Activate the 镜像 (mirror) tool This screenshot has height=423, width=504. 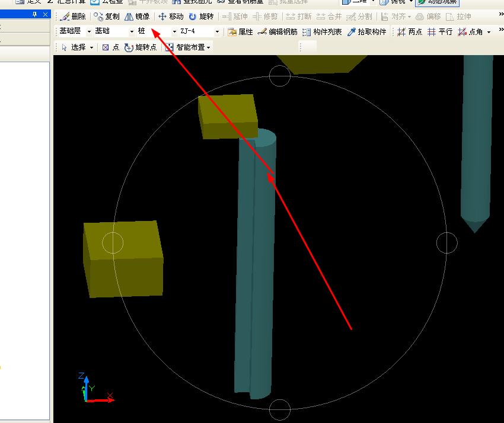[x=137, y=17]
